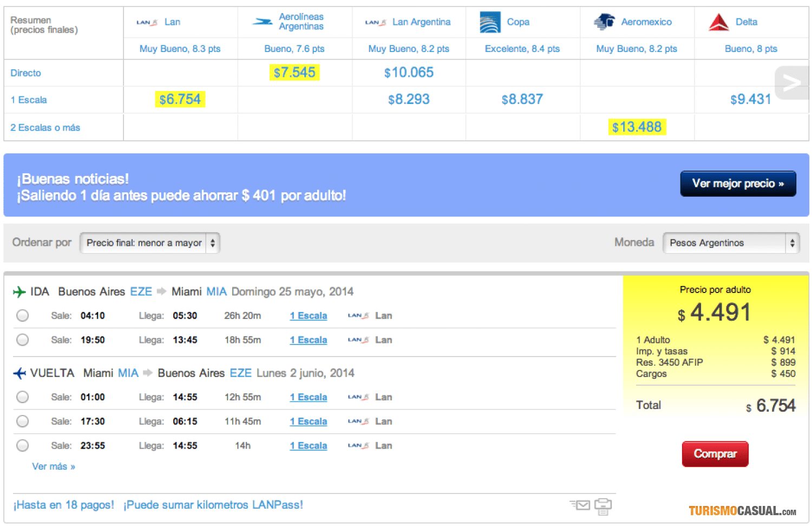The height and width of the screenshot is (526, 812).
Task: Open 1 Escala details for 19:50 flight
Action: 309,340
